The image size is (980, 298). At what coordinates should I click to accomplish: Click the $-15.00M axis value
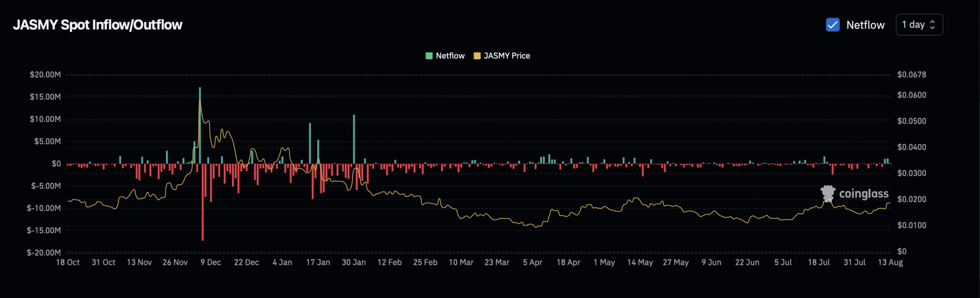pyautogui.click(x=44, y=230)
